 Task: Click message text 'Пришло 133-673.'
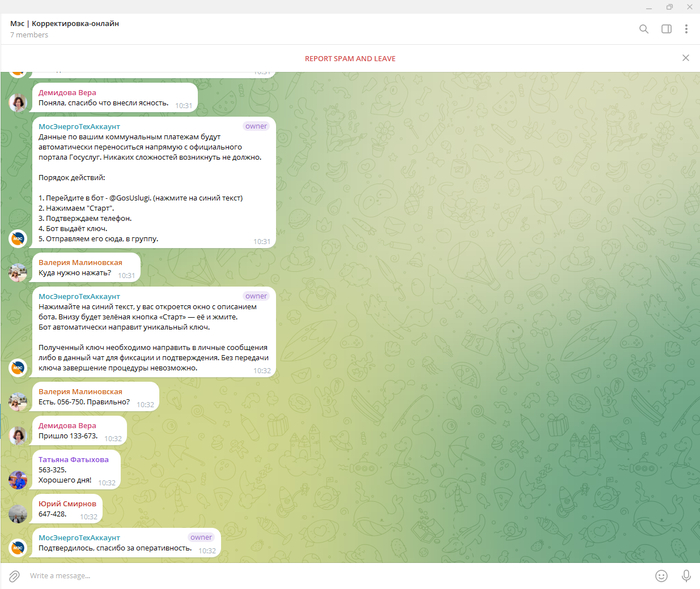point(68,436)
